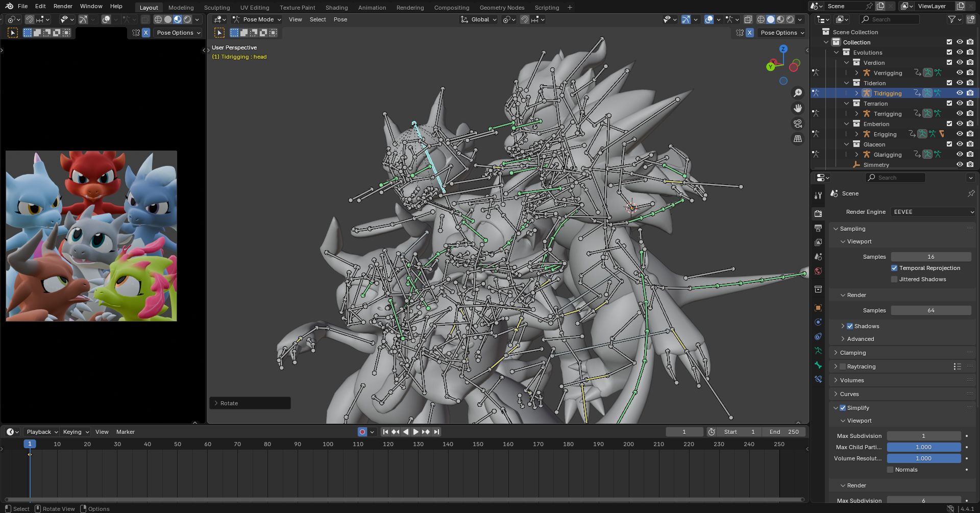Open the Render Engine EEVEE dropdown
This screenshot has height=513, width=980.
click(x=934, y=212)
